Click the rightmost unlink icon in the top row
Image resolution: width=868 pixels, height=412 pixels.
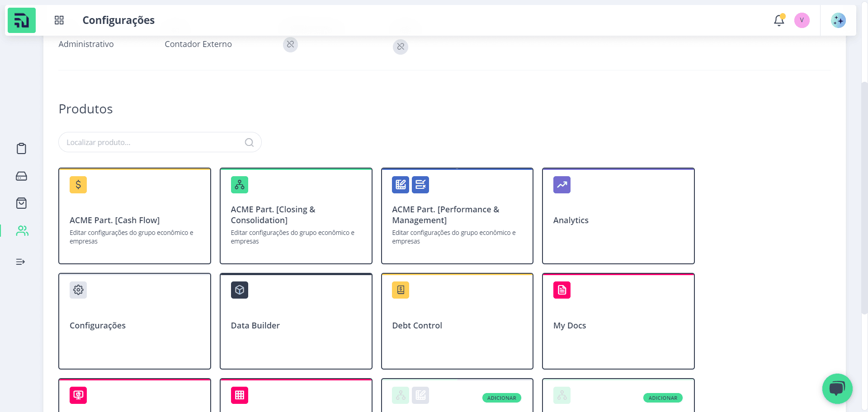tap(401, 47)
